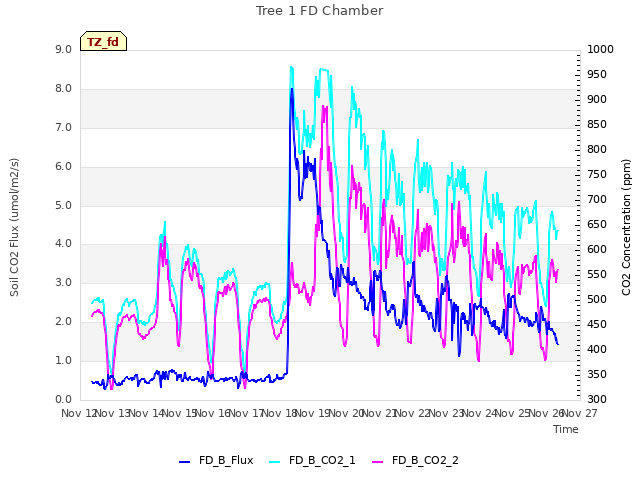Click the Time axis label
The height and width of the screenshot is (480, 640).
click(x=566, y=429)
